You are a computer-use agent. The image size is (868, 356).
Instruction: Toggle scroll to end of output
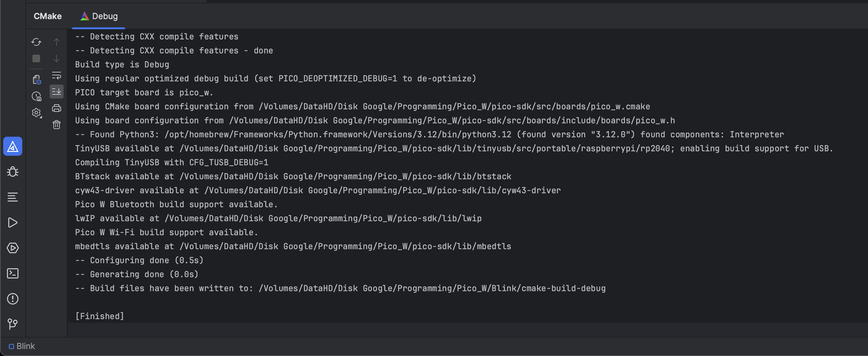click(x=57, y=91)
